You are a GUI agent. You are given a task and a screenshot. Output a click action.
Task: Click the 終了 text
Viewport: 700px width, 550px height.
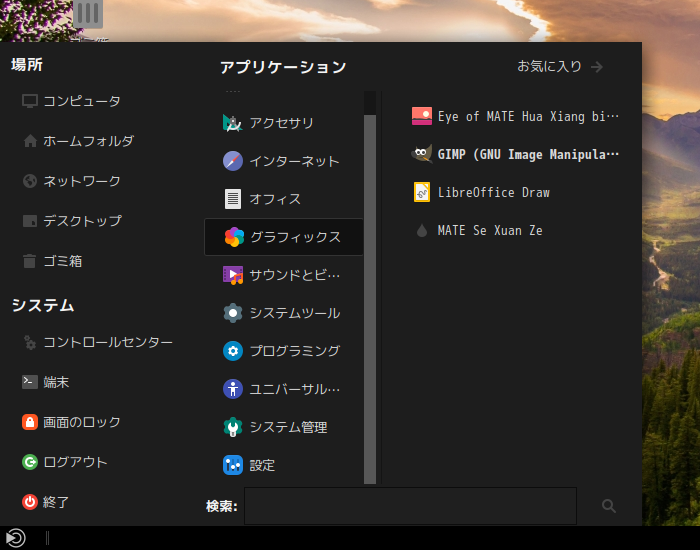[x=56, y=502]
